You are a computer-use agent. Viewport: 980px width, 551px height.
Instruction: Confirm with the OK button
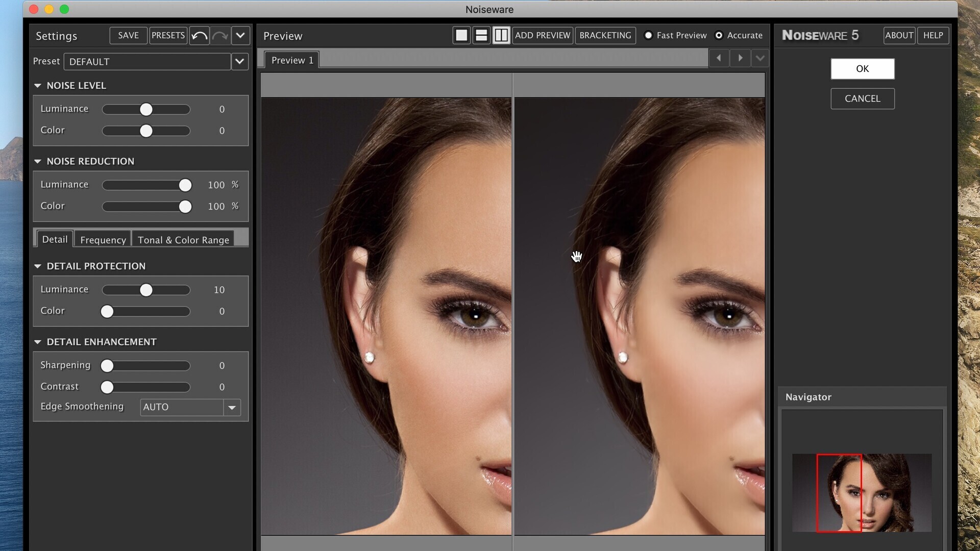(863, 69)
